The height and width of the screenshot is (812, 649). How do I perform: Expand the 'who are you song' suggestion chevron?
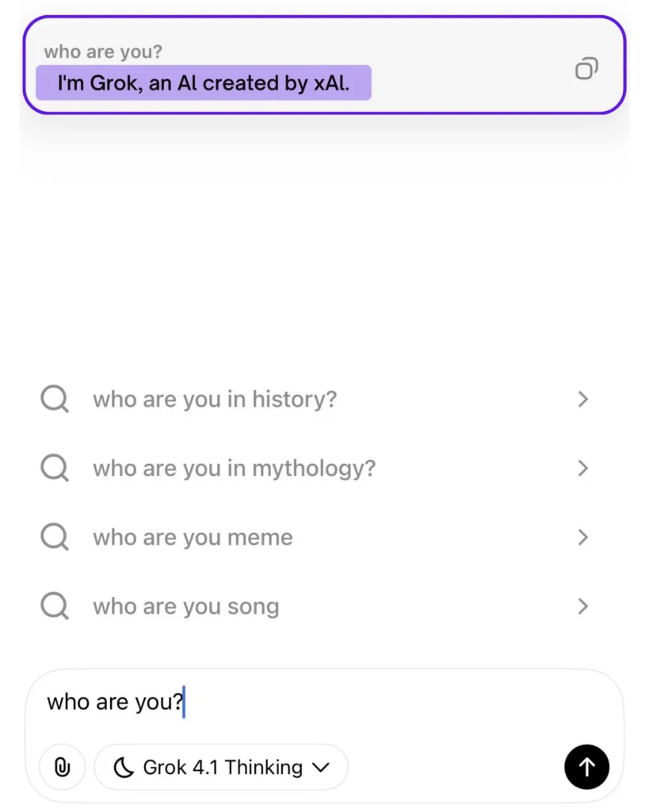pyautogui.click(x=583, y=606)
